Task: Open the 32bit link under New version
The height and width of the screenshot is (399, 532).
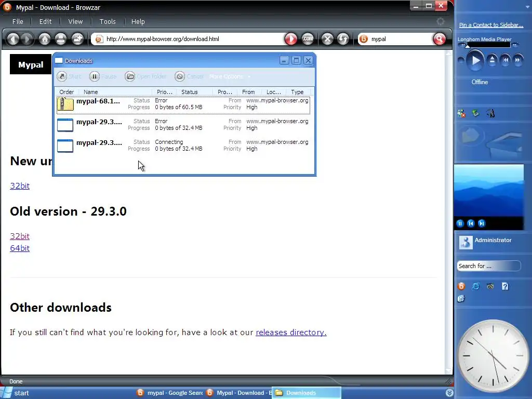Action: [20, 186]
